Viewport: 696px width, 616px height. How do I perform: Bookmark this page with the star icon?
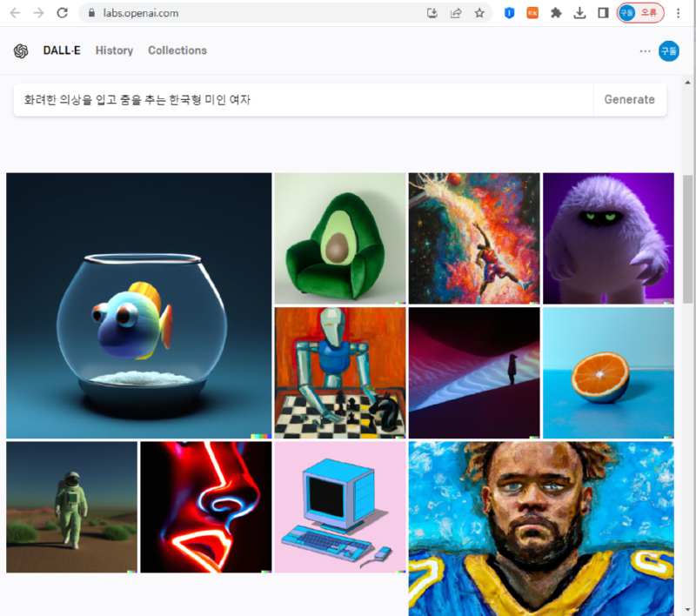[479, 13]
